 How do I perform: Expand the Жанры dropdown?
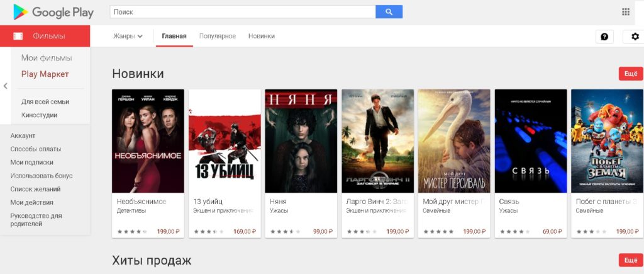pos(128,36)
